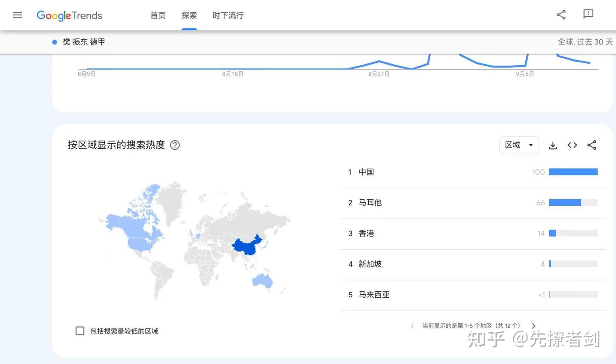The image size is (616, 364).
Task: Open the hamburger main menu
Action: 18,15
